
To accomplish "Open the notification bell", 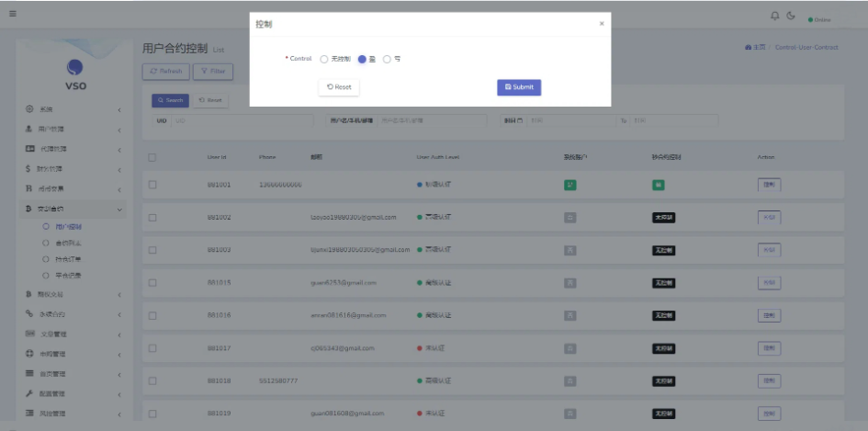I will (x=775, y=16).
